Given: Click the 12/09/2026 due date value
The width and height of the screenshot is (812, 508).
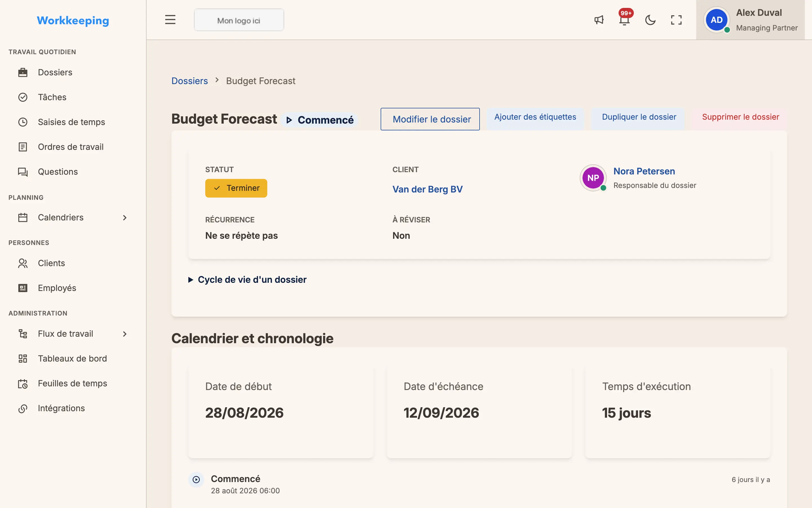Looking at the screenshot, I should pyautogui.click(x=441, y=413).
